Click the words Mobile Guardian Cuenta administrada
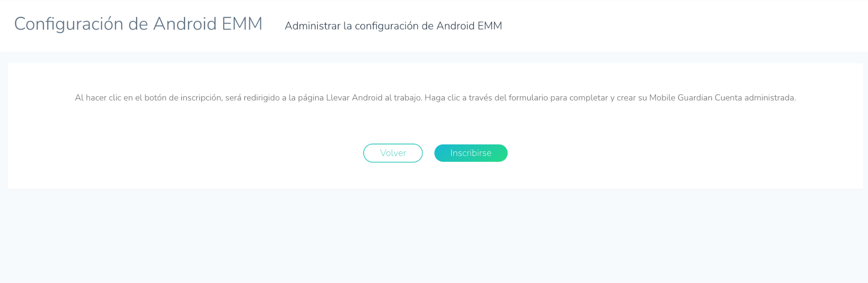 pyautogui.click(x=722, y=98)
